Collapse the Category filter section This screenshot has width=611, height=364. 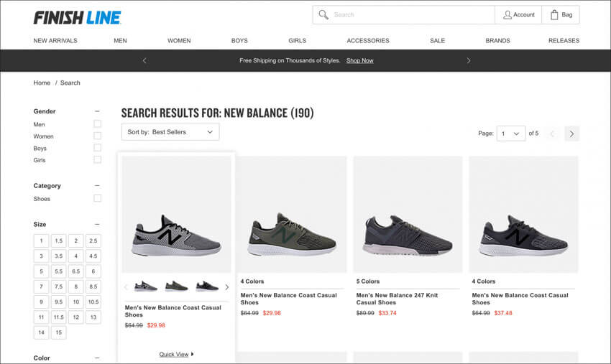(97, 186)
